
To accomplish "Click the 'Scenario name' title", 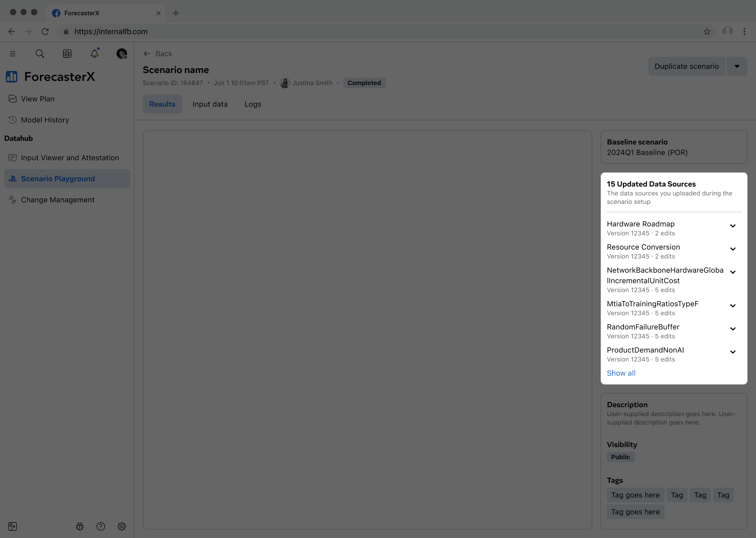I will click(176, 70).
